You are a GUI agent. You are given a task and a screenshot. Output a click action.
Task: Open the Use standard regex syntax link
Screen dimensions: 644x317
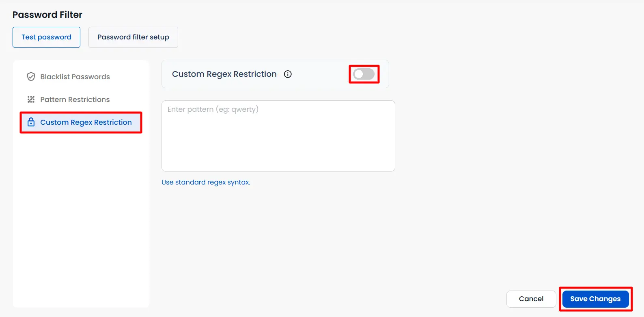[206, 182]
